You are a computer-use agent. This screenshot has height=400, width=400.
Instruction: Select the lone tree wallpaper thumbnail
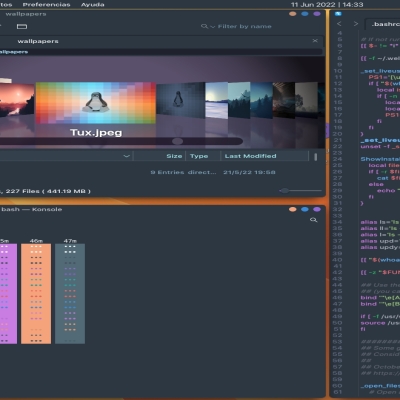(x=306, y=100)
